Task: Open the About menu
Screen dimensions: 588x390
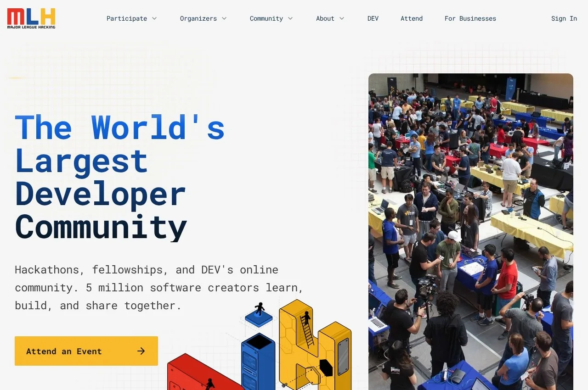Action: 330,18
